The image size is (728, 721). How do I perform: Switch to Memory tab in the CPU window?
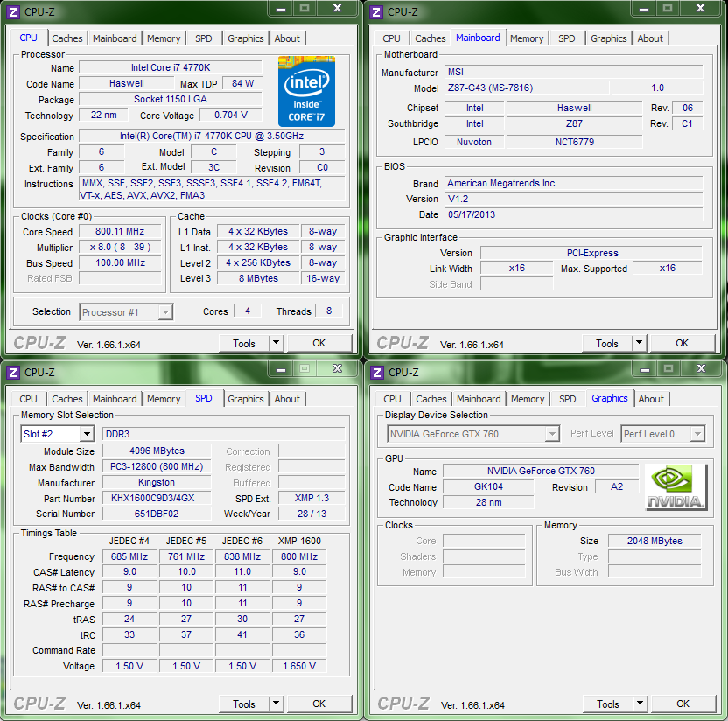tap(164, 38)
